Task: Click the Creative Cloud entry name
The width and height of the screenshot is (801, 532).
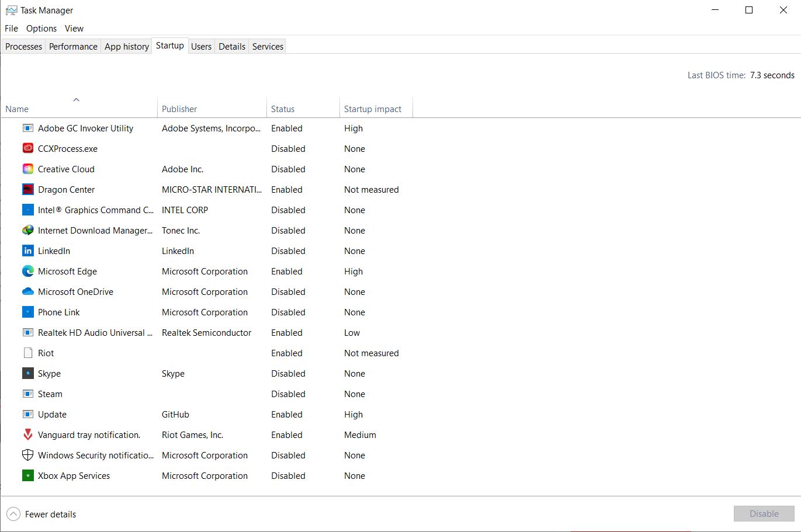Action: click(66, 169)
